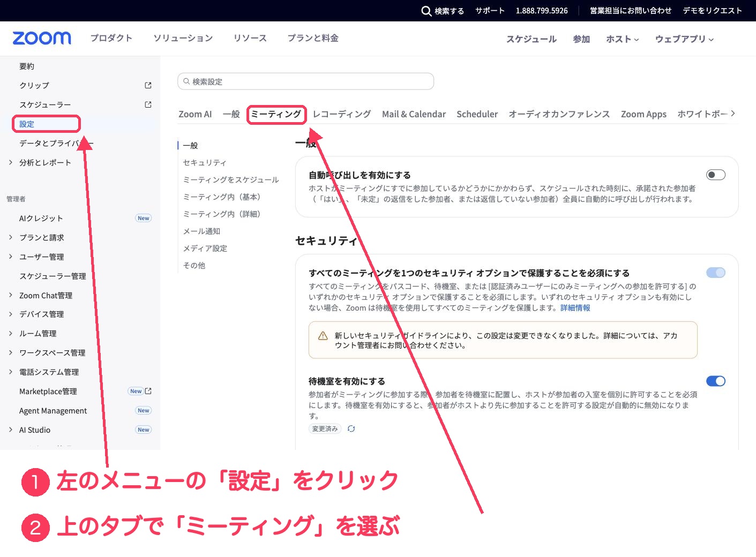Screen dimensions: 756x557
Task: Jump to セキュリティ section in side nav
Action: click(x=205, y=162)
